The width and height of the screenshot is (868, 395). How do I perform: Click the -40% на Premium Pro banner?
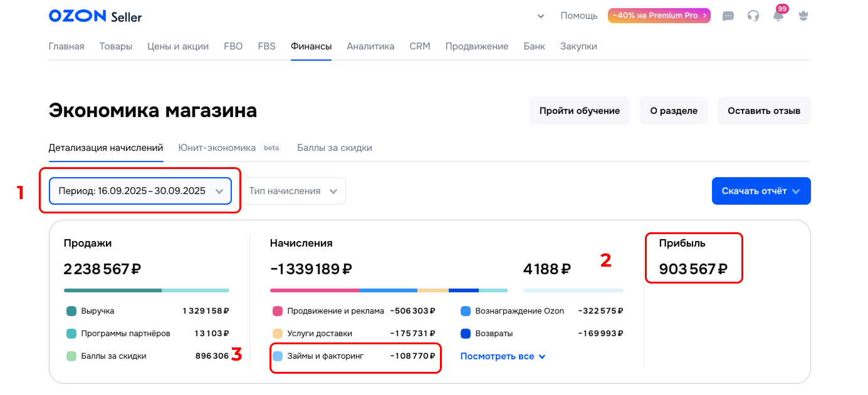(x=659, y=16)
